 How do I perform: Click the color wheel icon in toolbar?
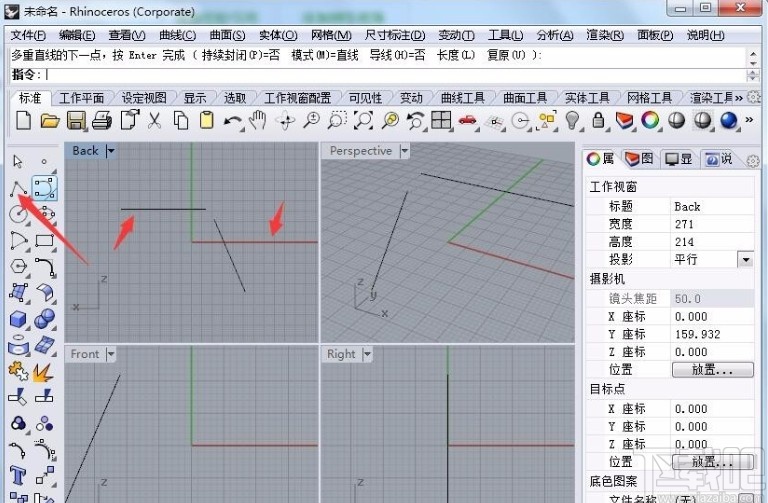(x=650, y=120)
